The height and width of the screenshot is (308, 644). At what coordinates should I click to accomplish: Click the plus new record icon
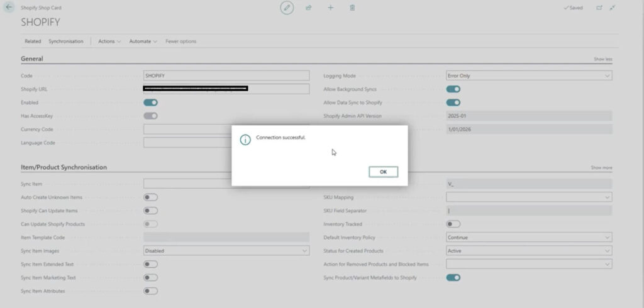pos(331,8)
